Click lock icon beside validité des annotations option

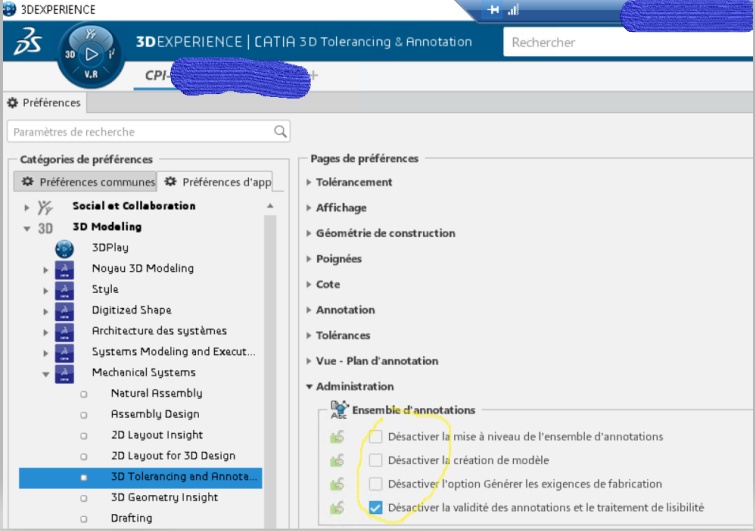[x=337, y=507]
